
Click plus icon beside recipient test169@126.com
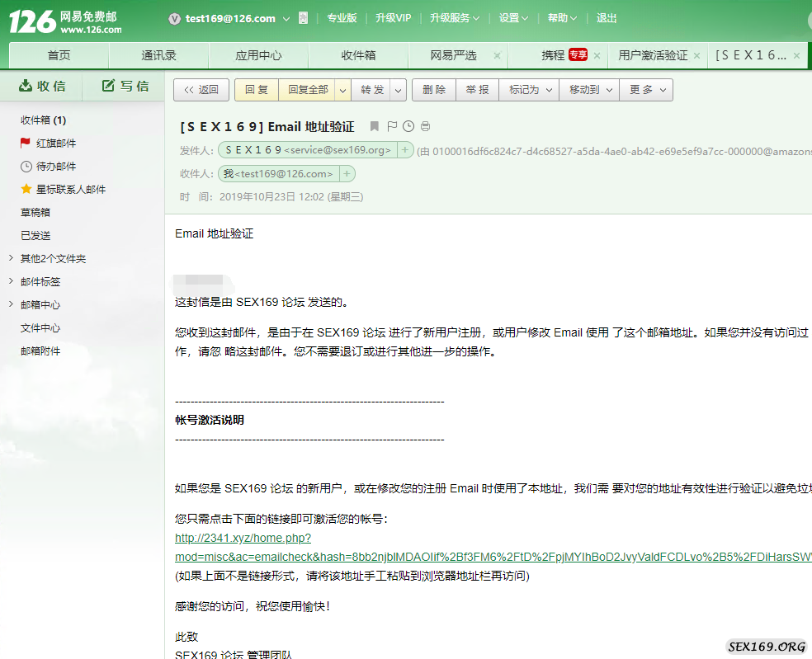[347, 173]
